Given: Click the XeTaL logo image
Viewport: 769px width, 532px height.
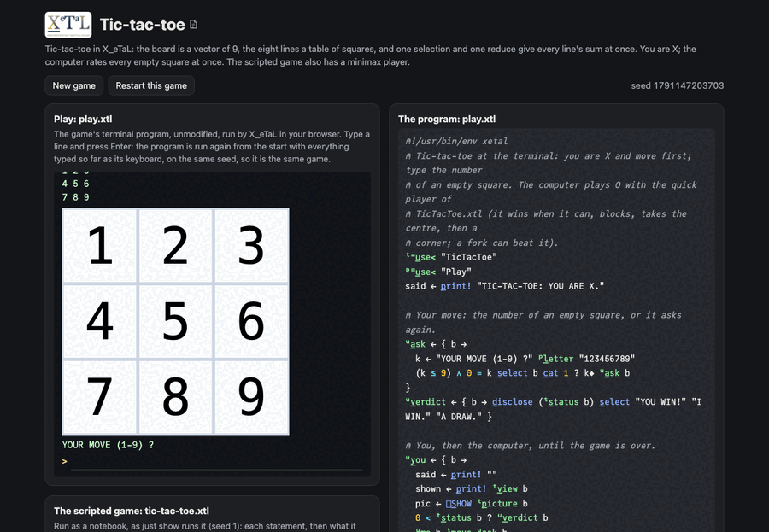Looking at the screenshot, I should pyautogui.click(x=68, y=25).
